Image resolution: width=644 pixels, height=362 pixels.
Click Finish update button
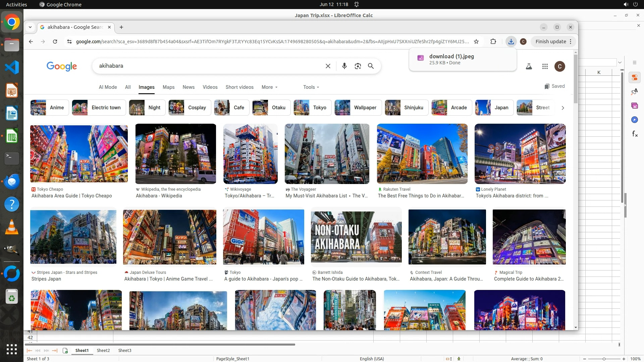(x=550, y=42)
